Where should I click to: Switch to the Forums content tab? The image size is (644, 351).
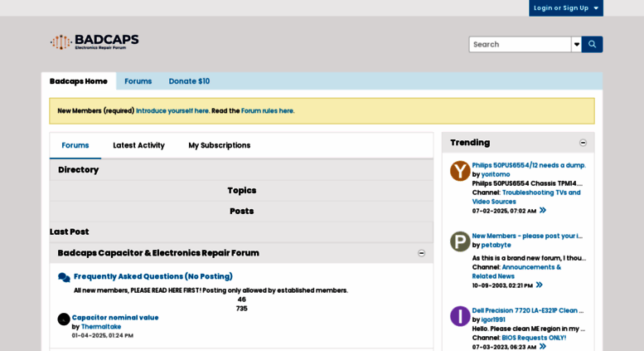click(x=75, y=145)
